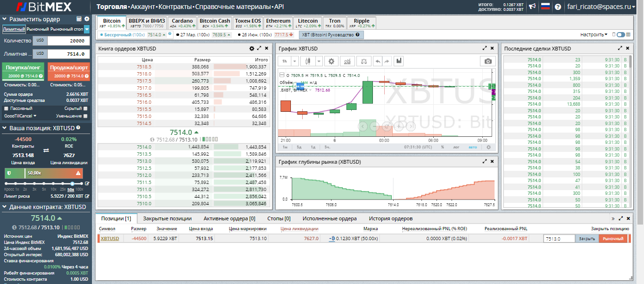Change language via Russian flag icon

pos(545,7)
